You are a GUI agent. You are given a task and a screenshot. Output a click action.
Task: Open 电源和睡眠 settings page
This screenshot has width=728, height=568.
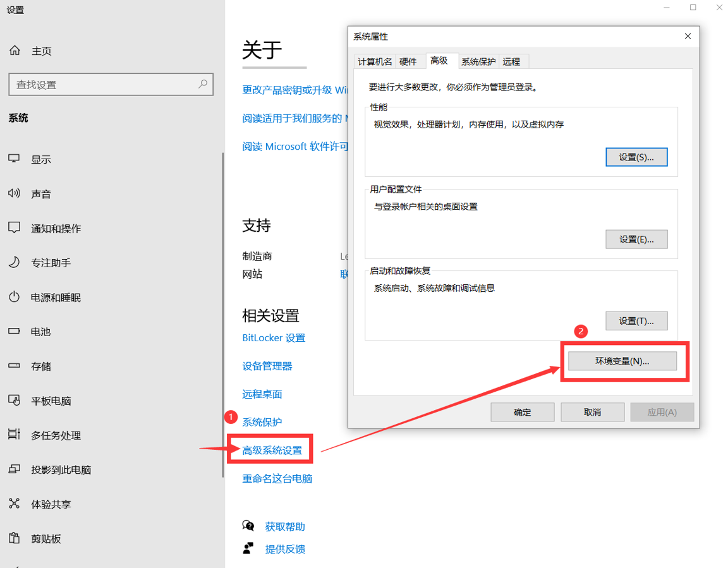pyautogui.click(x=56, y=298)
